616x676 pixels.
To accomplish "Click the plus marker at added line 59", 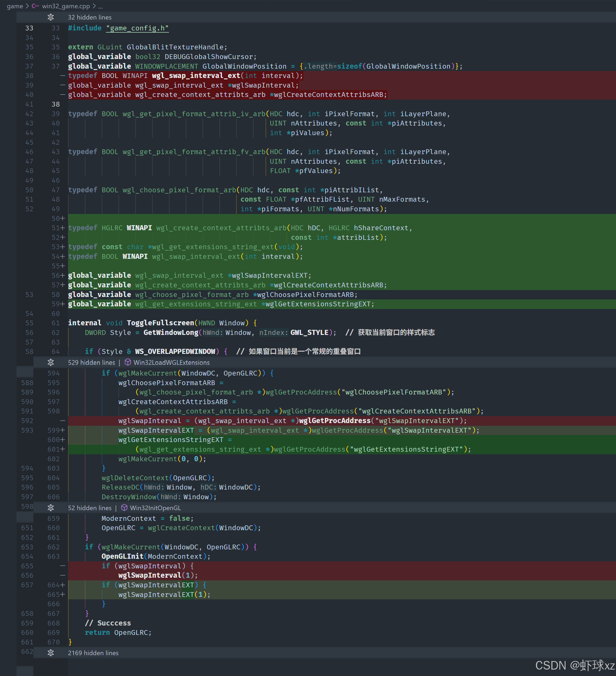I will point(63,304).
